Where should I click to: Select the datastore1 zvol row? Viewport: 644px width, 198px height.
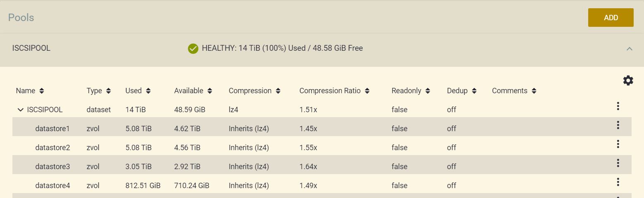(322, 129)
